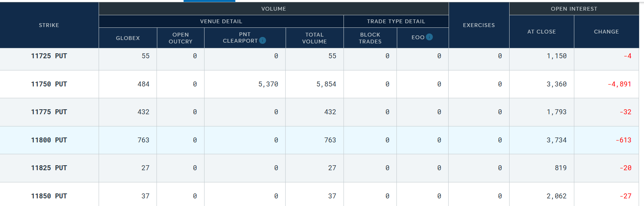Click the -4,891 open interest change value
Image resolution: width=644 pixels, height=206 pixels.
click(x=619, y=84)
